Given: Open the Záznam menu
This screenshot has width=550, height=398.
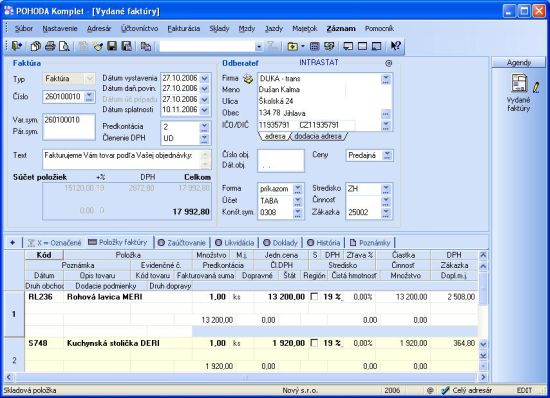Looking at the screenshot, I should pyautogui.click(x=341, y=29).
